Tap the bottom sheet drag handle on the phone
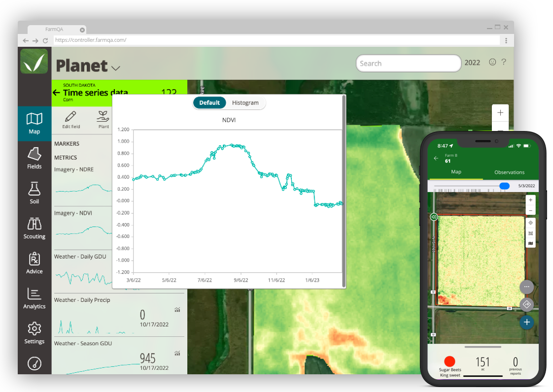 [x=483, y=347]
